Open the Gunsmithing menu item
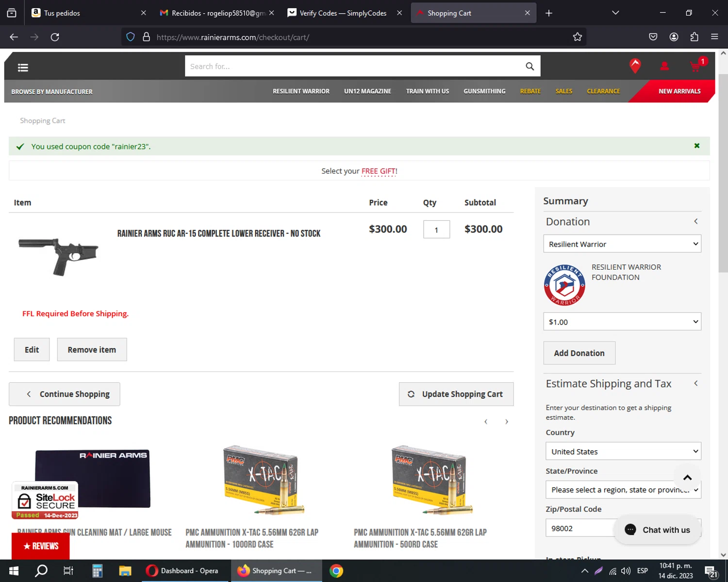Screen dimensions: 728x582 [x=484, y=91]
